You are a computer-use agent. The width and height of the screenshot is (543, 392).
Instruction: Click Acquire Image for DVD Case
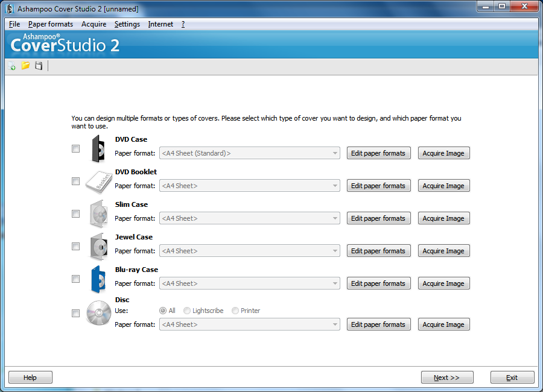click(x=443, y=153)
